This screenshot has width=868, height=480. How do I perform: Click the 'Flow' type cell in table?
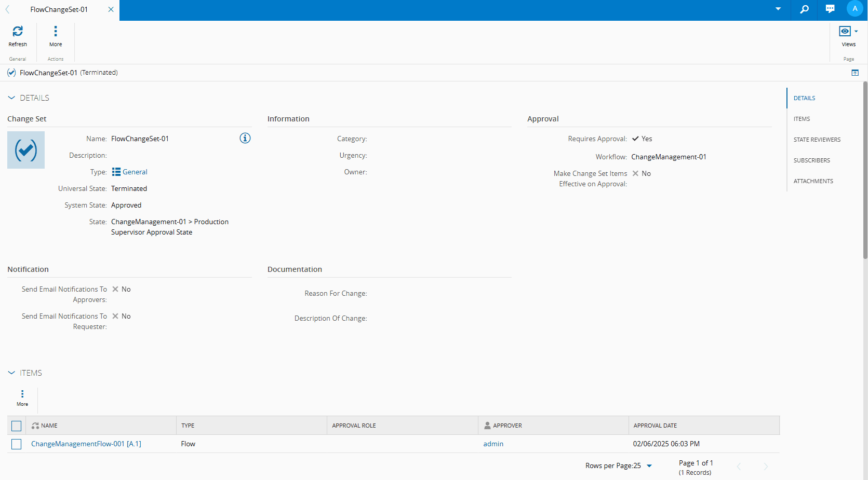click(188, 444)
